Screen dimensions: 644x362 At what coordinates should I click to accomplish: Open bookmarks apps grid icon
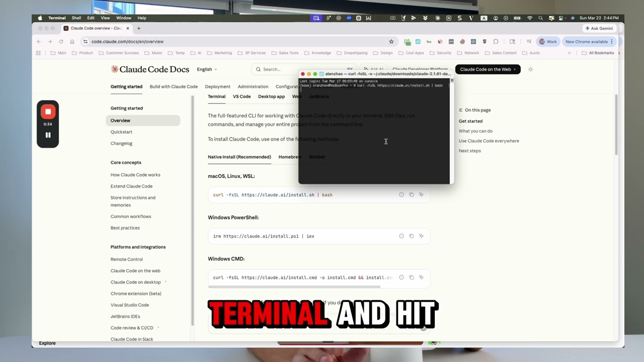38,53
